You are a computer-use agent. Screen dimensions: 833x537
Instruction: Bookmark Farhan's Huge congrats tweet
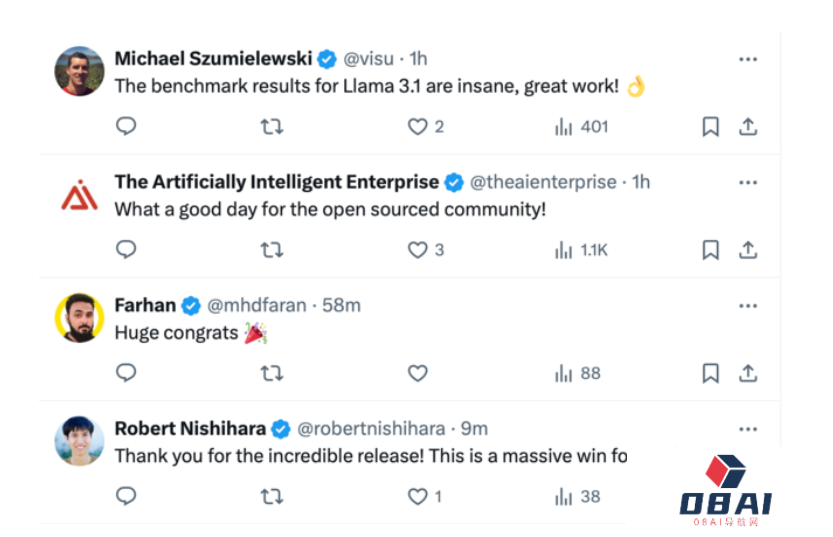(x=710, y=373)
